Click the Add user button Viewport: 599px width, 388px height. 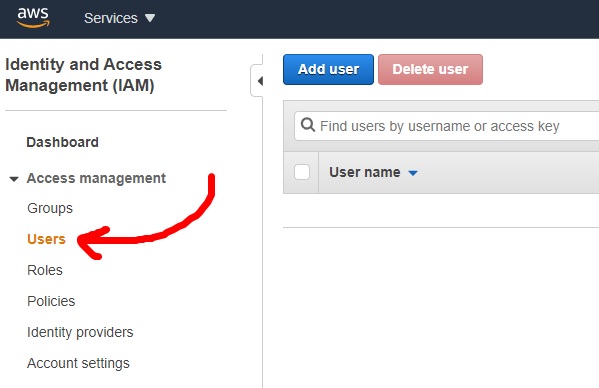coord(328,69)
